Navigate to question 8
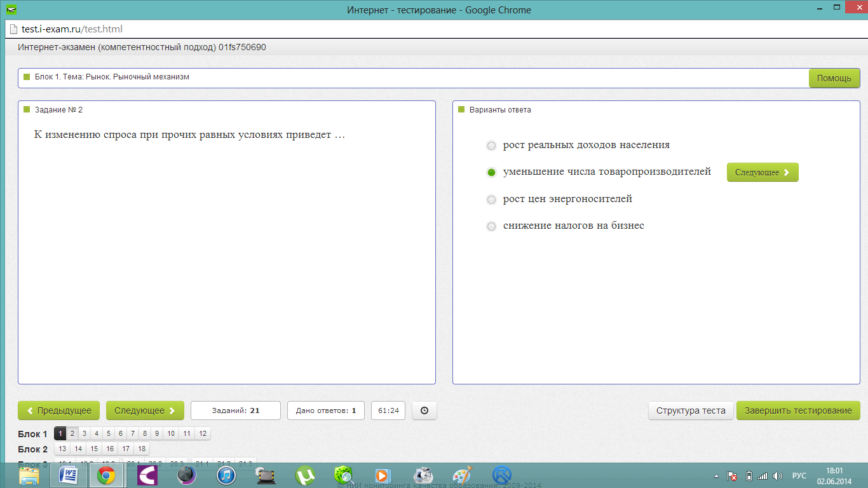The height and width of the screenshot is (488, 868). pyautogui.click(x=145, y=433)
